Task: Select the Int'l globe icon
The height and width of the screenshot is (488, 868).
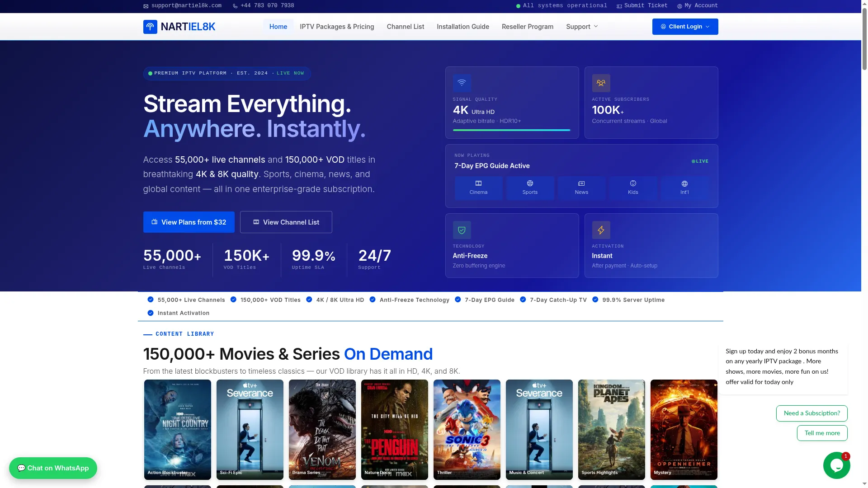Action: pos(684,183)
